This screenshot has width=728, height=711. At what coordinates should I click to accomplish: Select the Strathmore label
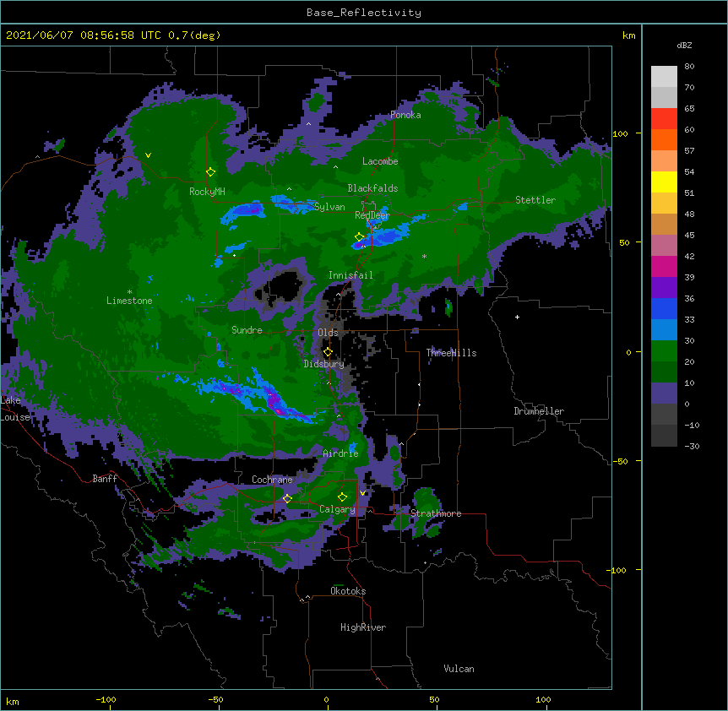click(436, 513)
